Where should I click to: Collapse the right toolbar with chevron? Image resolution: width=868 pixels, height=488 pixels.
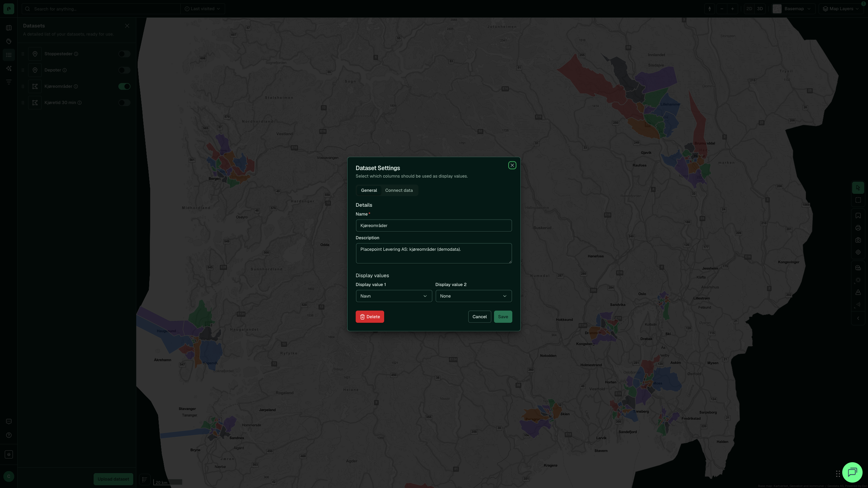(858, 318)
